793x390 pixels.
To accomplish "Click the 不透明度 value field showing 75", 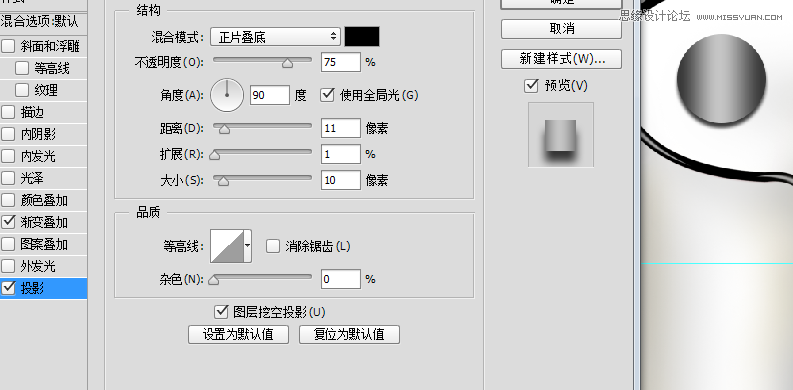I will click(340, 62).
